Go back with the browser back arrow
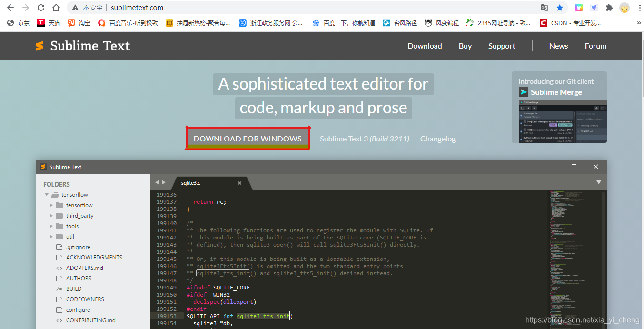 (x=10, y=8)
